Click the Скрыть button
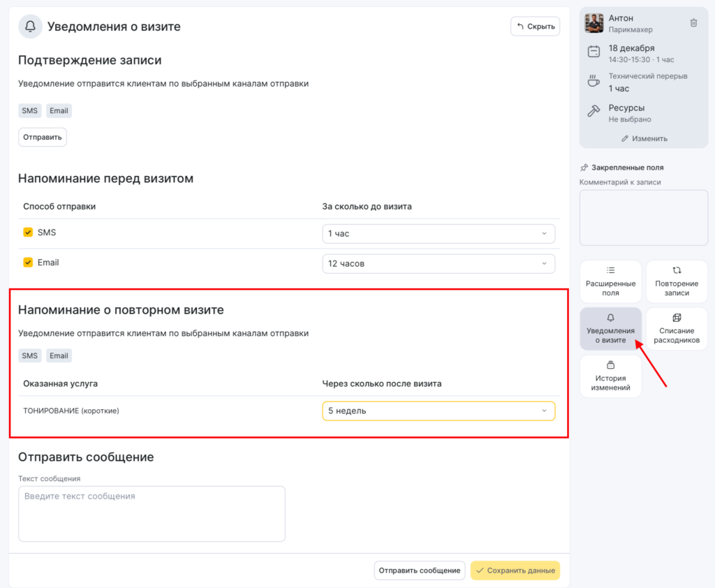 tap(535, 27)
